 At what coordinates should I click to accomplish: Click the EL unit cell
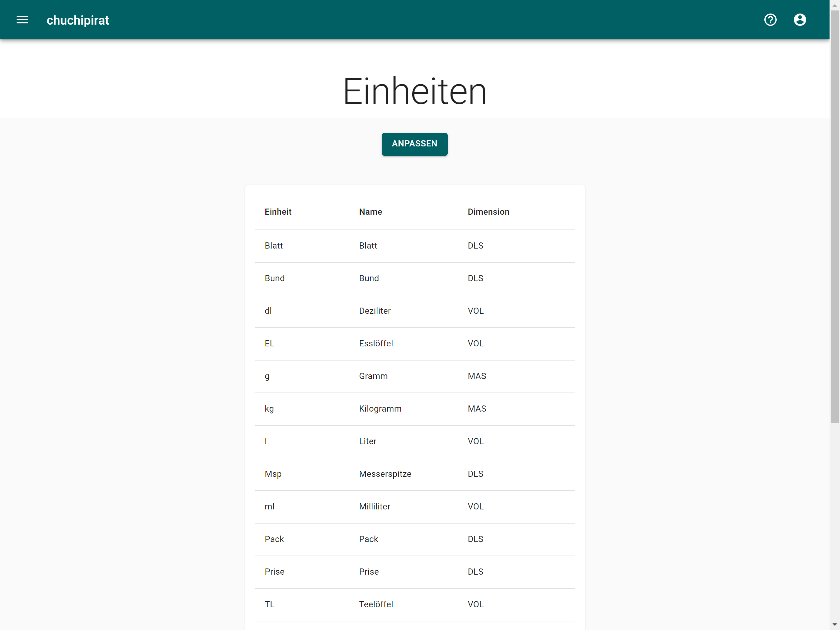(x=269, y=344)
